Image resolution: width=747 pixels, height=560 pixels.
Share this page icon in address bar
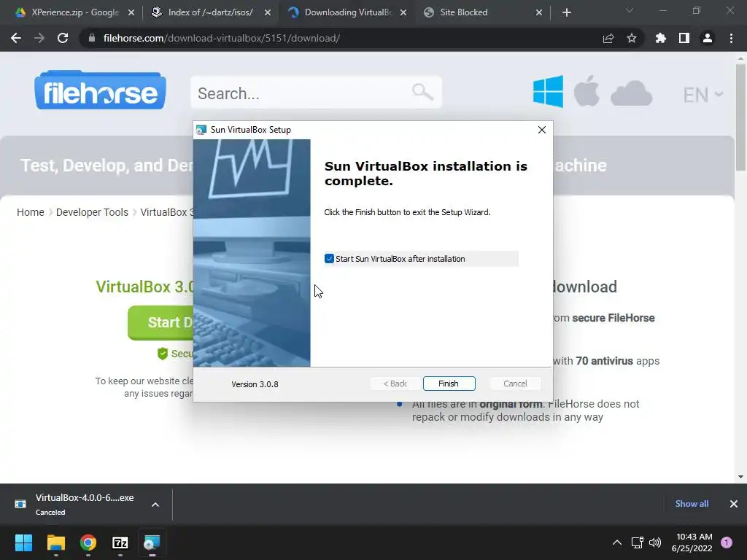click(x=608, y=38)
